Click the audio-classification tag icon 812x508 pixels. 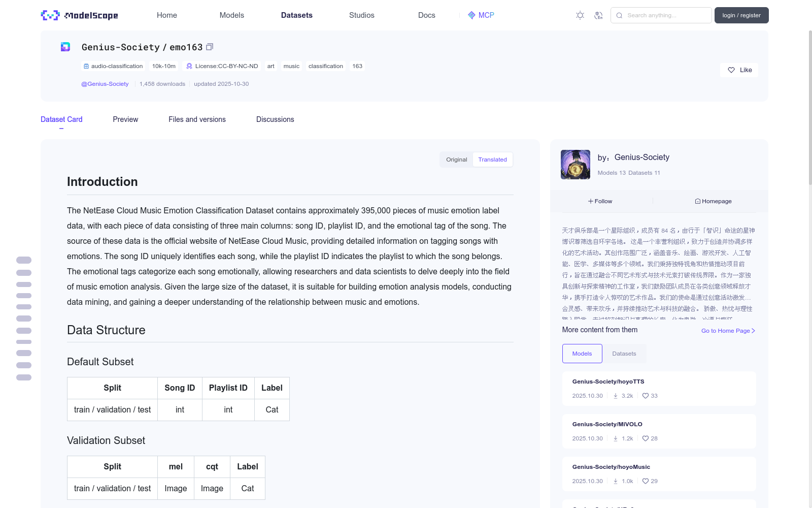(x=86, y=66)
